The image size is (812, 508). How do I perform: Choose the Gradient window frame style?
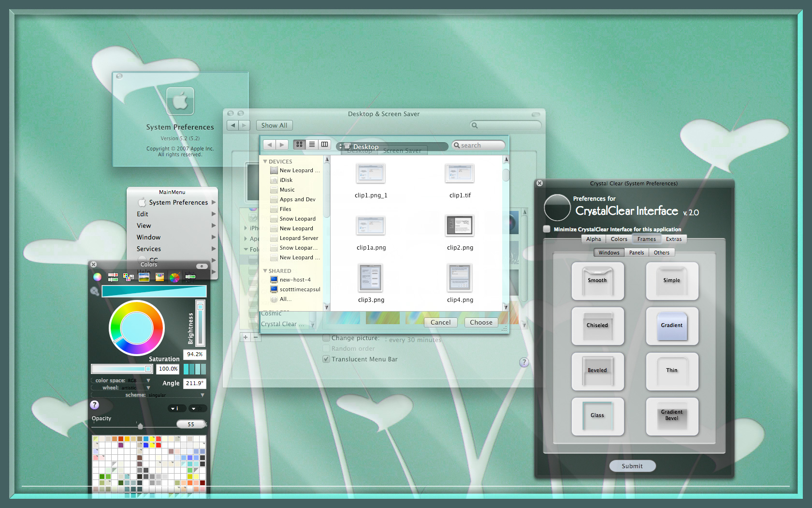[x=672, y=326]
